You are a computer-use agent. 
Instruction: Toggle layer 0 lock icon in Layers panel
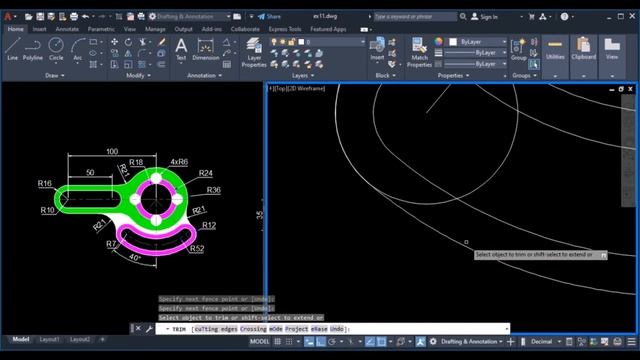click(291, 42)
